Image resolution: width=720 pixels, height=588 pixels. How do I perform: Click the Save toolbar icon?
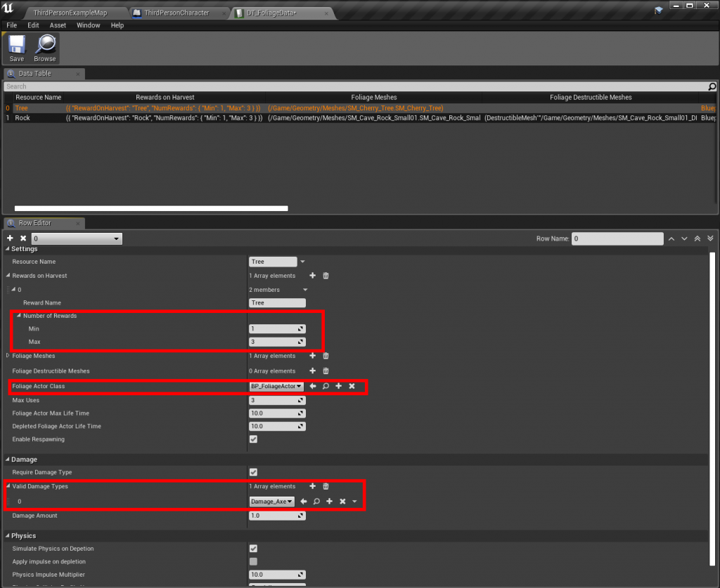point(17,49)
